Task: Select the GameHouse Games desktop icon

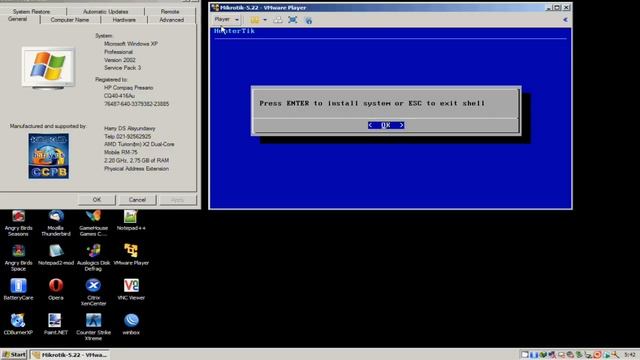Action: coord(93,223)
